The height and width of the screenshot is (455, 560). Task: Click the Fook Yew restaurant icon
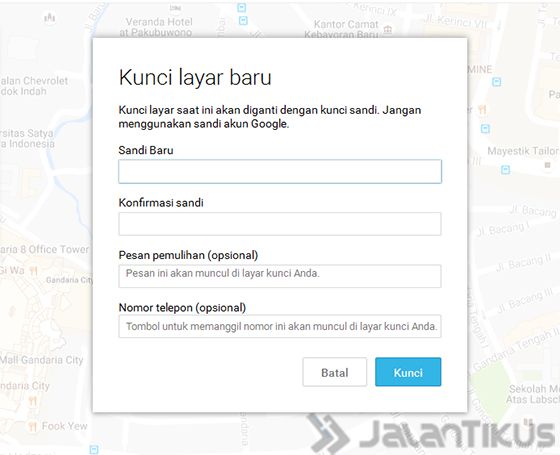(x=32, y=426)
